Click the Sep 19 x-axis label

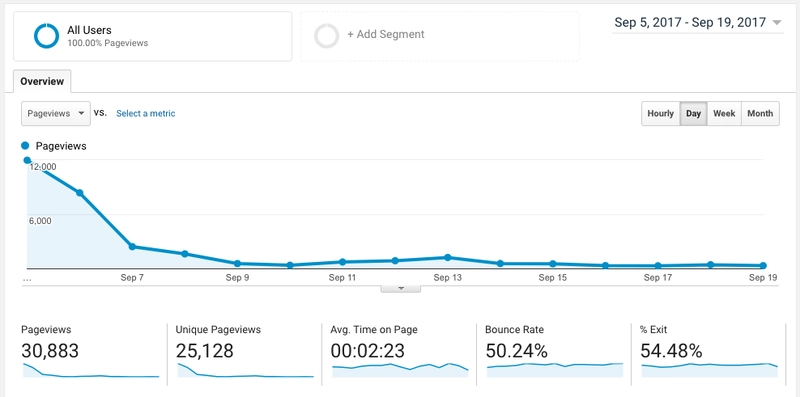tap(763, 278)
